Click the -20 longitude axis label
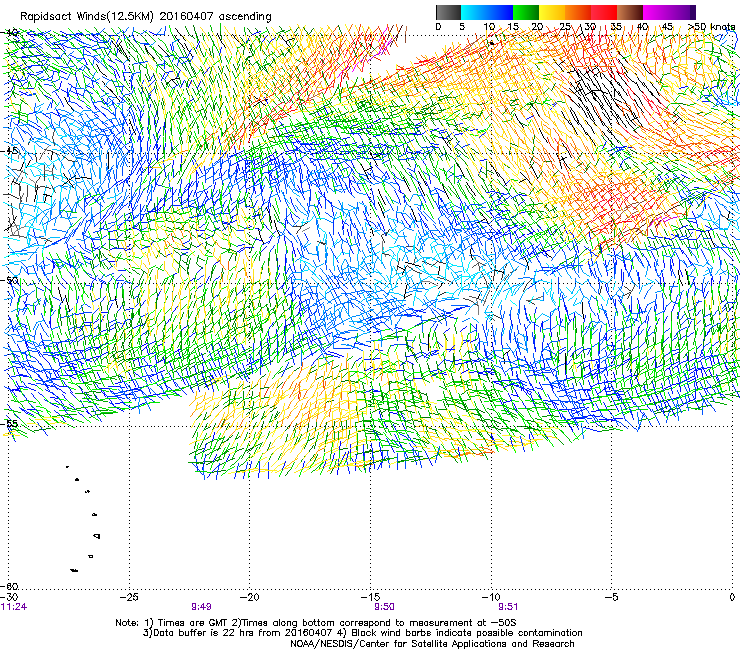Screen dimensions: 740x650 (250, 597)
